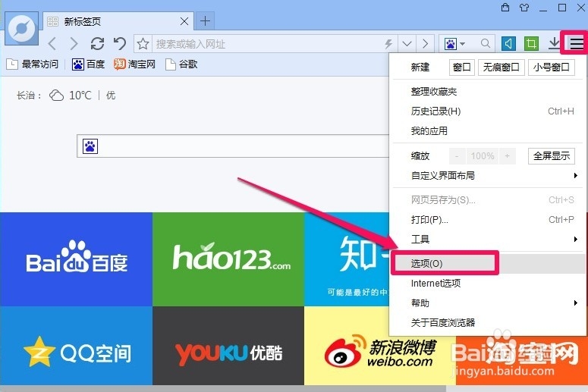Select 整理收藏夹 menu item

(x=488, y=92)
